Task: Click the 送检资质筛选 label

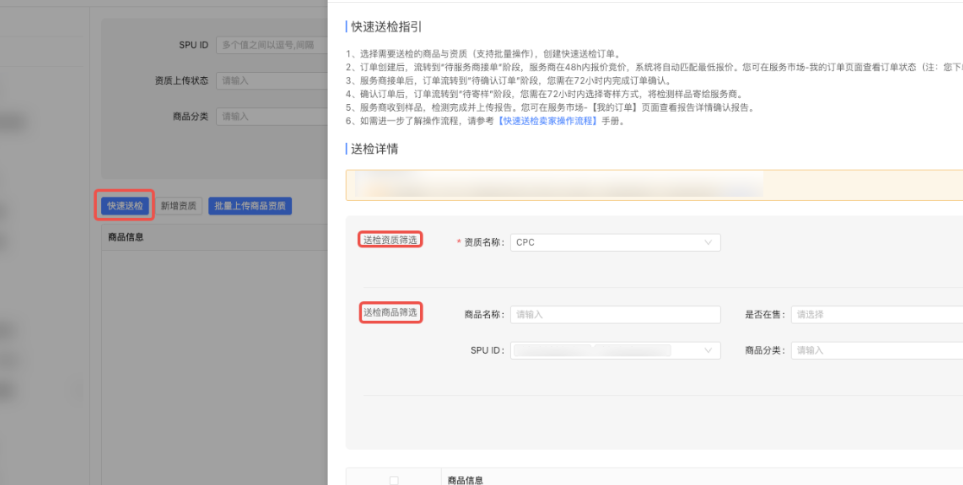Action: [391, 240]
